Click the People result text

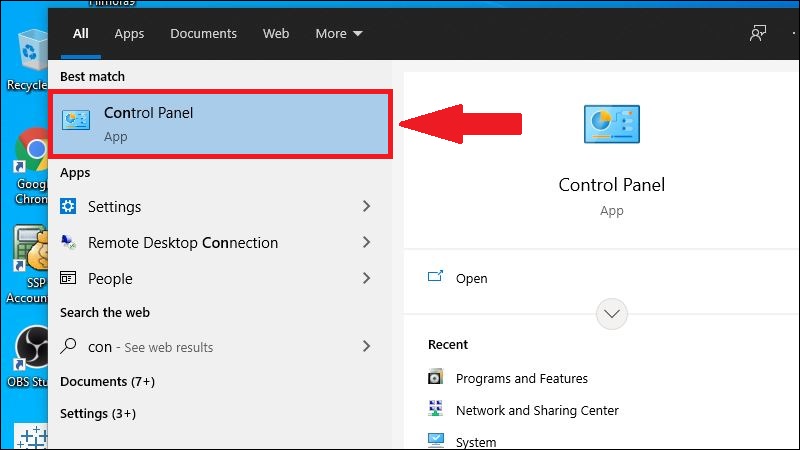click(110, 279)
